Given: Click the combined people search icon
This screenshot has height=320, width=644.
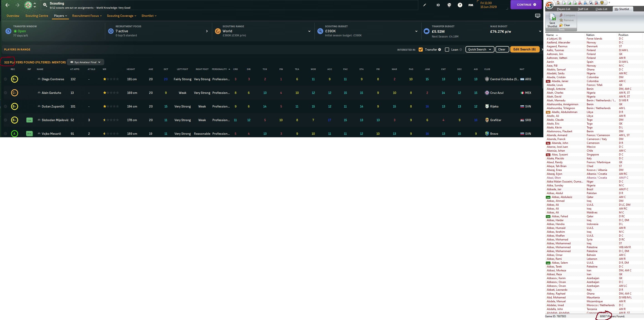Looking at the screenshot, I should pos(597,3).
